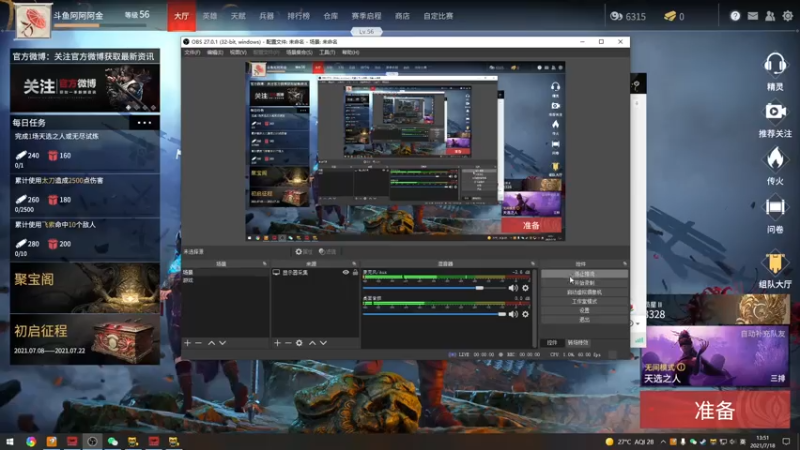The image size is (800, 450).
Task: Move the selected source down in the OBS sources list
Action: (323, 343)
